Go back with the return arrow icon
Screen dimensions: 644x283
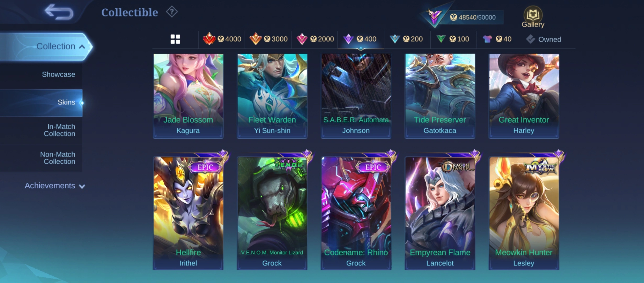59,12
